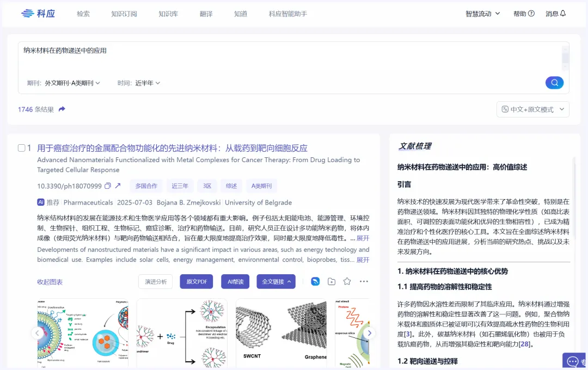The height and width of the screenshot is (370, 588).
Task: Click the search query text field
Action: pos(290,56)
